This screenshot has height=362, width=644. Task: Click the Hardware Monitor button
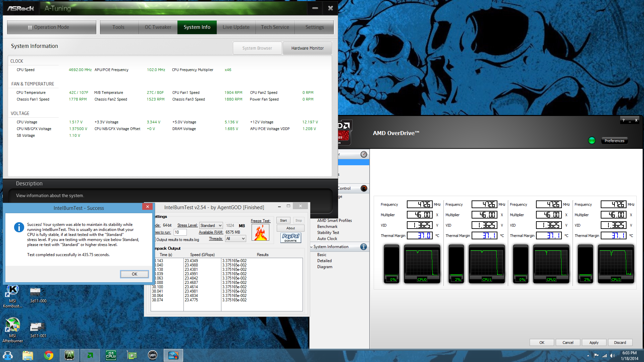coord(307,48)
